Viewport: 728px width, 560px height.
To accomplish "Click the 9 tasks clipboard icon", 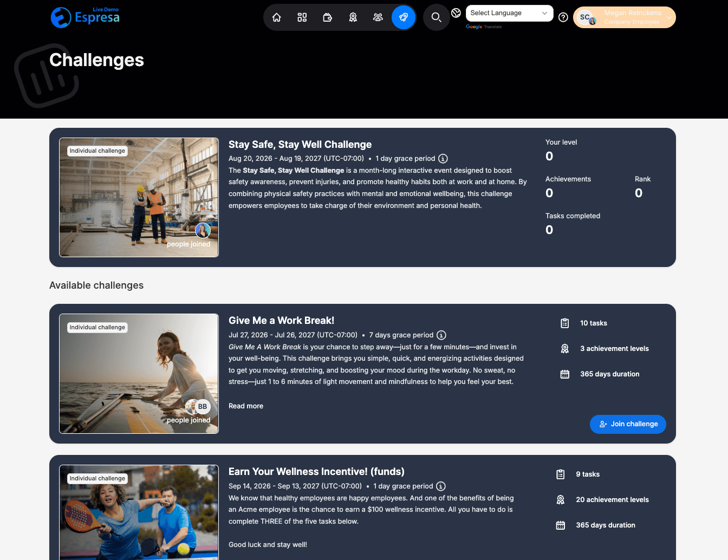I will [x=561, y=474].
